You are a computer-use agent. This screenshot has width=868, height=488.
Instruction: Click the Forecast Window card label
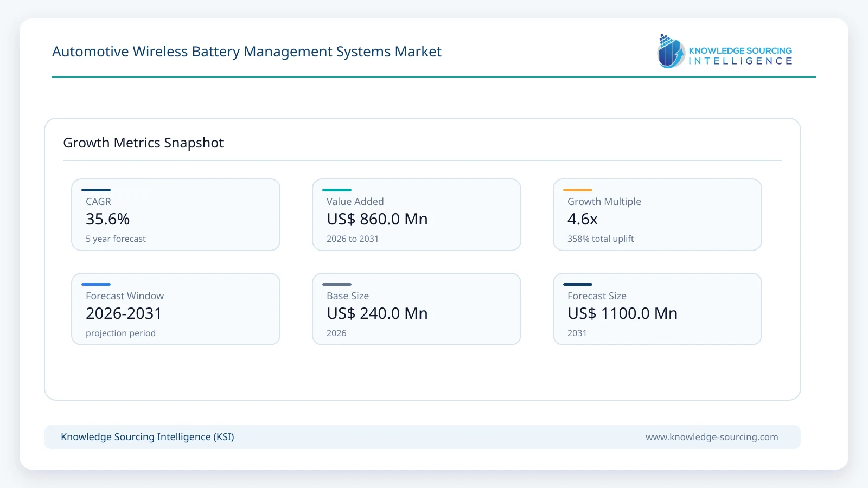pyautogui.click(x=125, y=296)
